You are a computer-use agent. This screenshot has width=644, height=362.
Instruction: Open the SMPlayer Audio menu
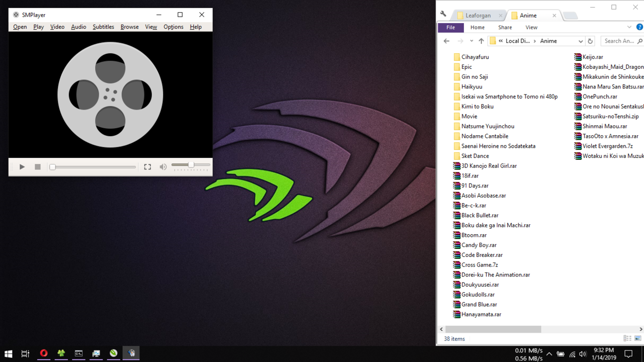tap(78, 27)
